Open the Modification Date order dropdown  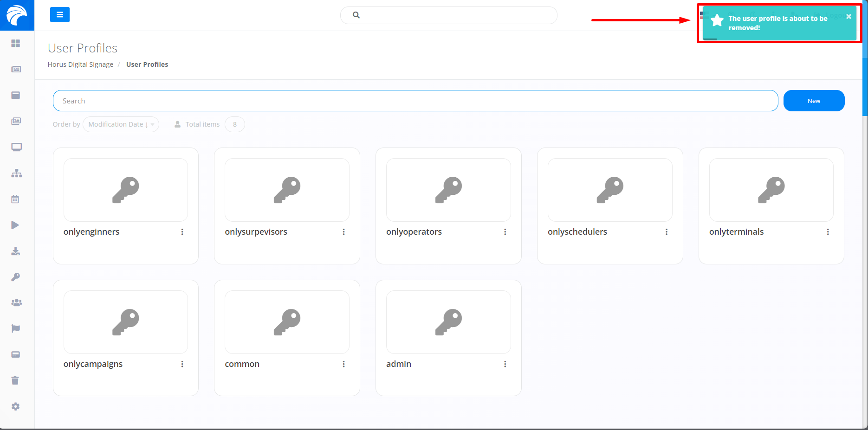point(121,124)
